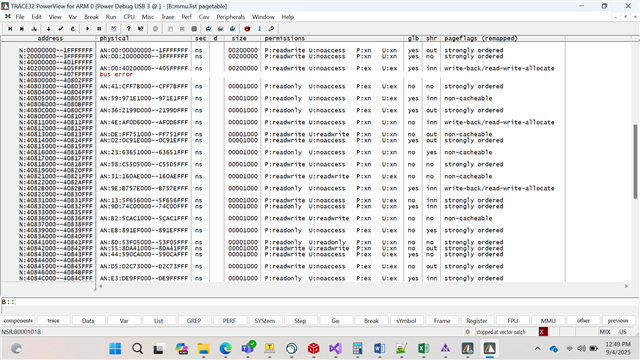
Task: Open Visual Studio from the taskbar
Action: click(x=336, y=349)
